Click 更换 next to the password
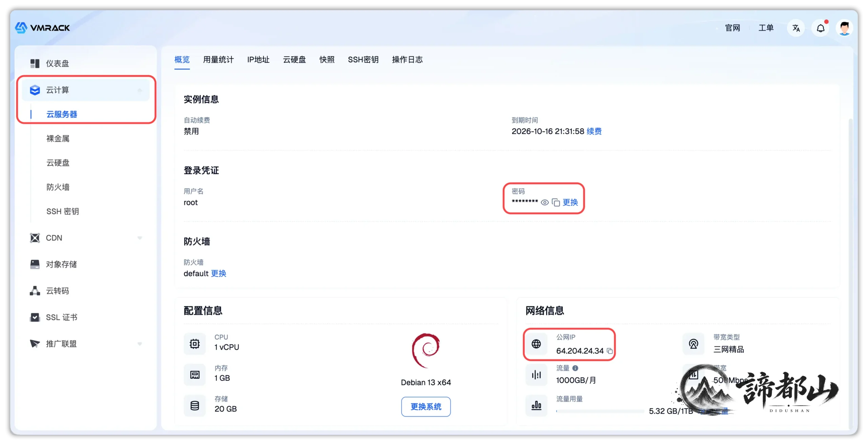Image resolution: width=868 pixels, height=445 pixels. click(x=570, y=203)
